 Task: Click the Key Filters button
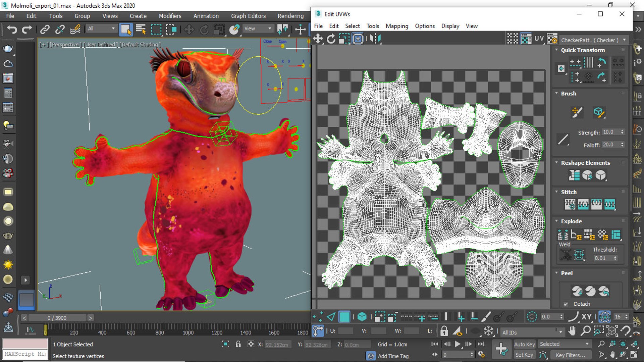[570, 355]
